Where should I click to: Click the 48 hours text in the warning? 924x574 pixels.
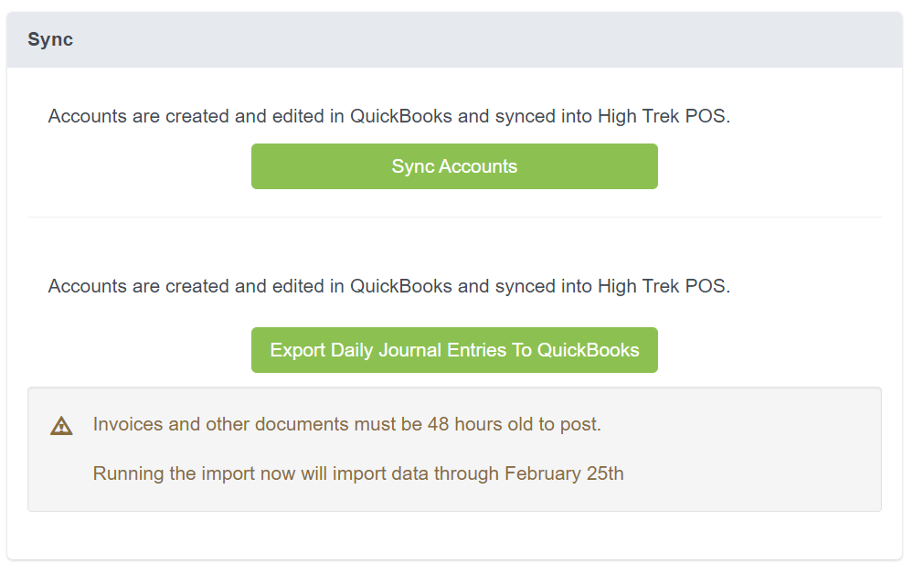tap(467, 424)
